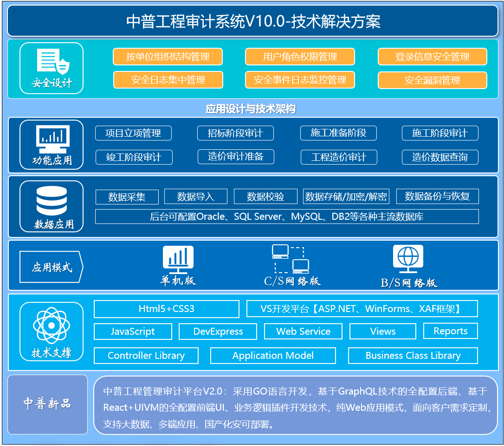The image size is (504, 446).
Task: Click 登录信息安全管理 orange button
Action: [x=433, y=57]
